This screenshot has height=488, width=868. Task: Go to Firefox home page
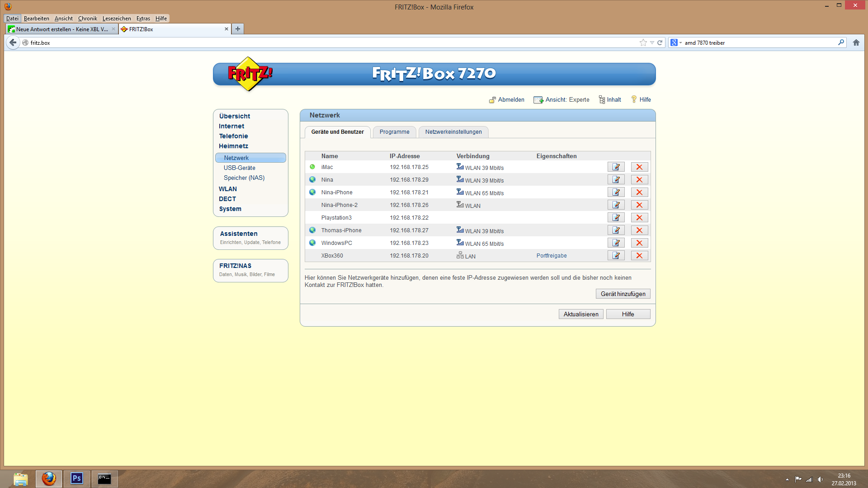(x=856, y=42)
